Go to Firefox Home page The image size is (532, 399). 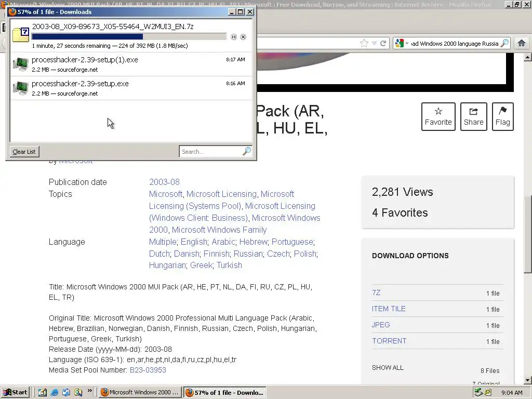coord(522,44)
